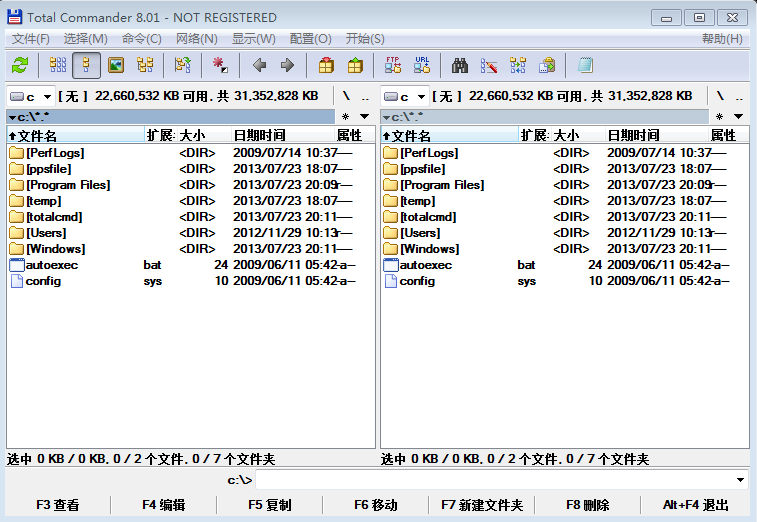Sort left panel by 文件名 column
This screenshot has width=757, height=522.
[76, 135]
